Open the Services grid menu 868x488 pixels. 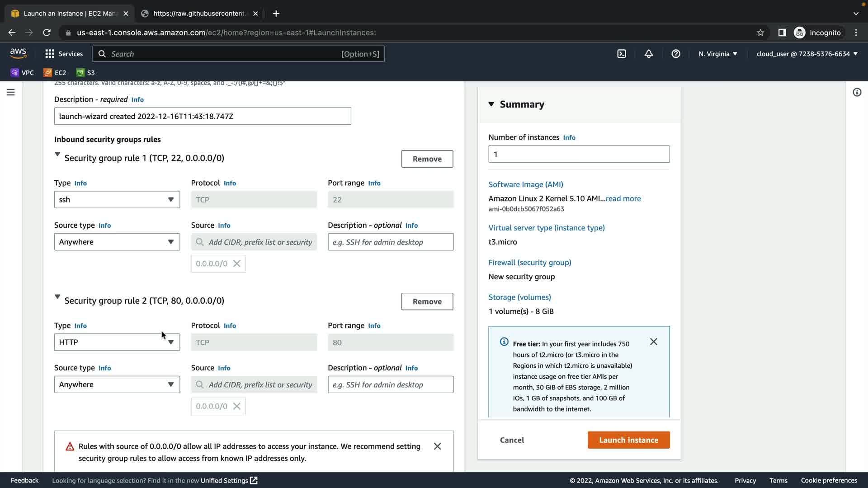(64, 54)
